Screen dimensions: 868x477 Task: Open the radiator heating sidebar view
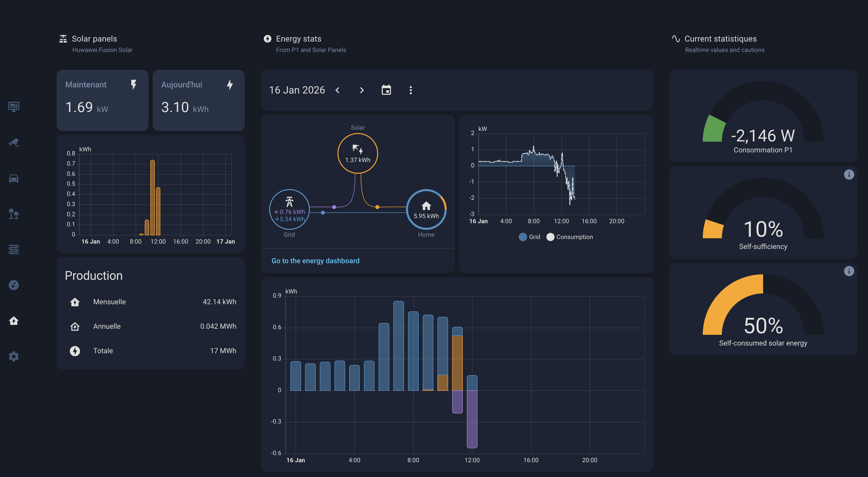click(x=14, y=250)
